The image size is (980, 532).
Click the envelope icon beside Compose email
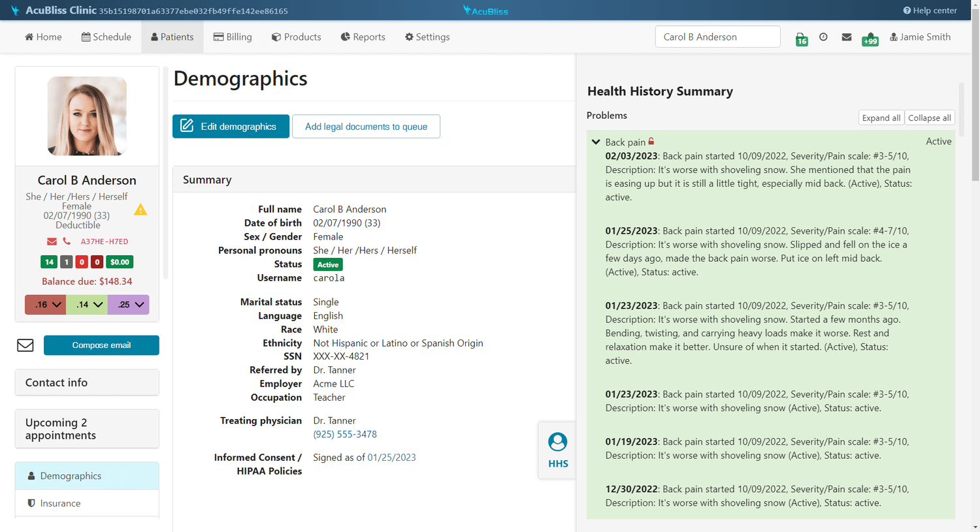tap(25, 345)
